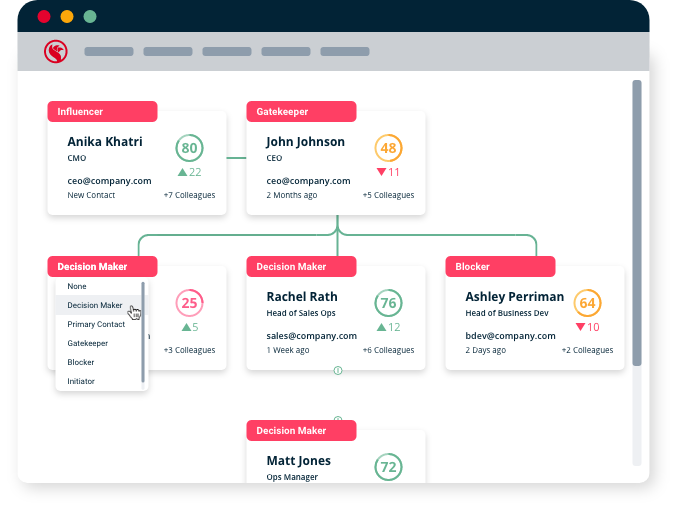Open +3 Colleagues link

coord(189,350)
